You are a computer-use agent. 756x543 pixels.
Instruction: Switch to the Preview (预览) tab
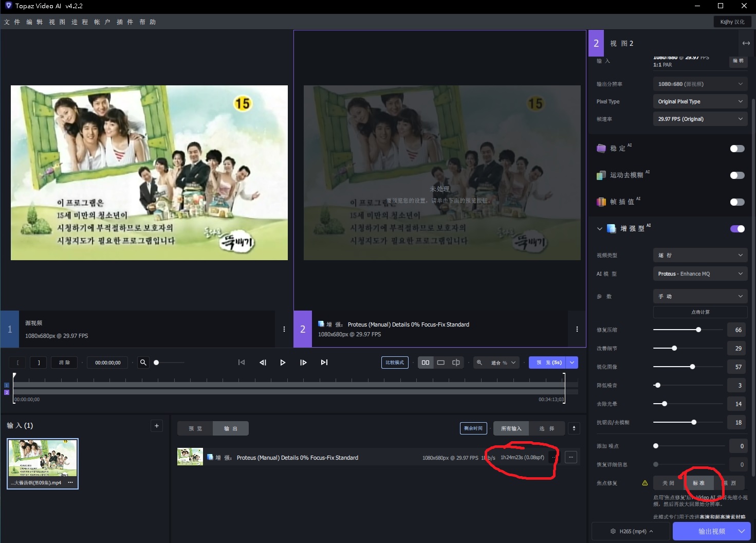(195, 428)
